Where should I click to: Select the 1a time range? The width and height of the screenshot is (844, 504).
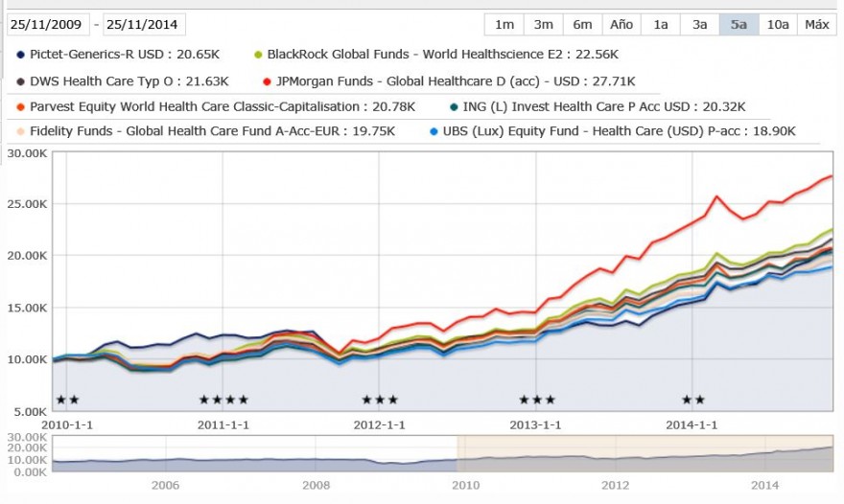coord(661,25)
